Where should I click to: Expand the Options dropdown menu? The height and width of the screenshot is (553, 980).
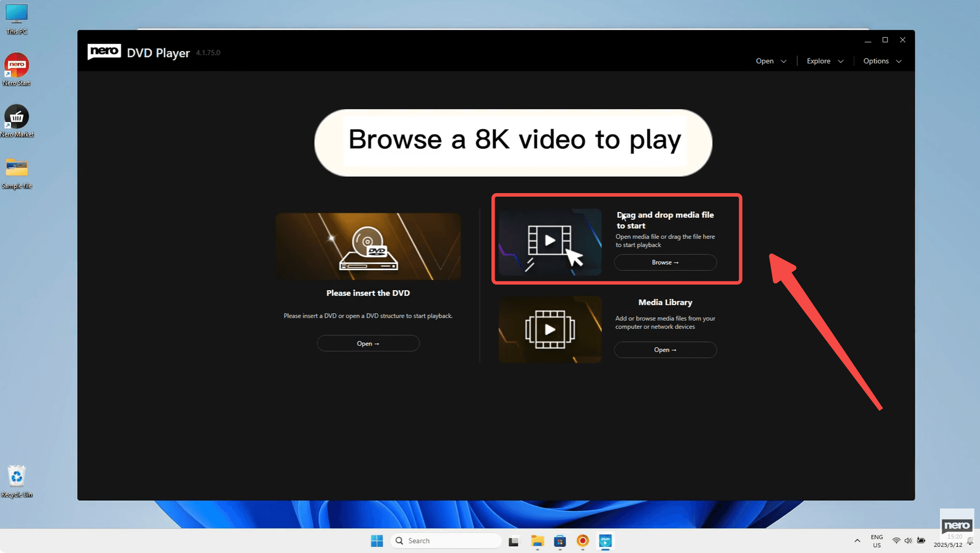coord(882,61)
